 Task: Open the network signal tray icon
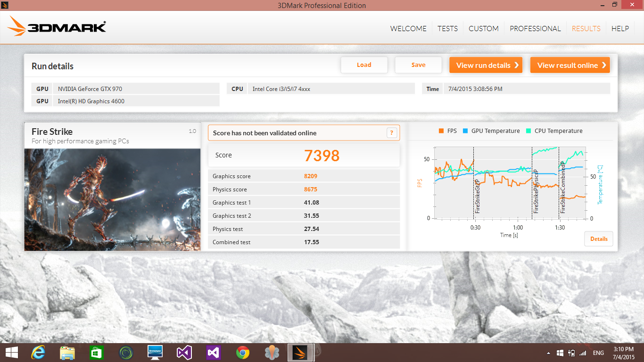coord(583,353)
